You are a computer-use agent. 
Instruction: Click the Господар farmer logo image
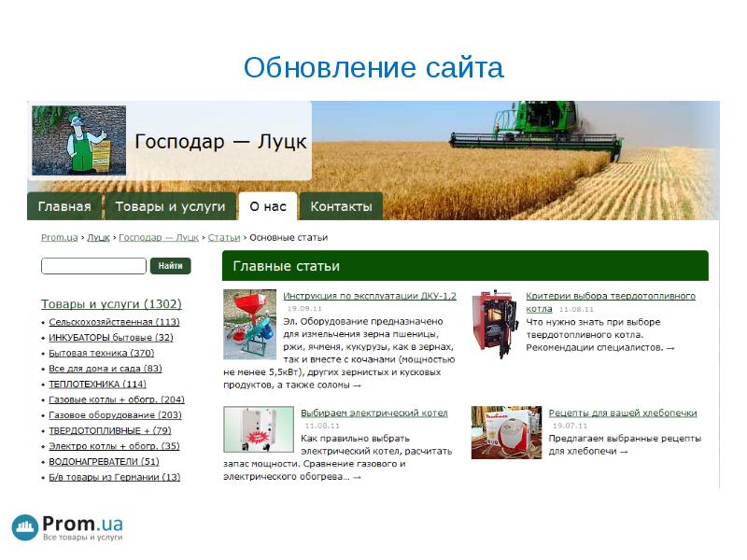tap(78, 140)
